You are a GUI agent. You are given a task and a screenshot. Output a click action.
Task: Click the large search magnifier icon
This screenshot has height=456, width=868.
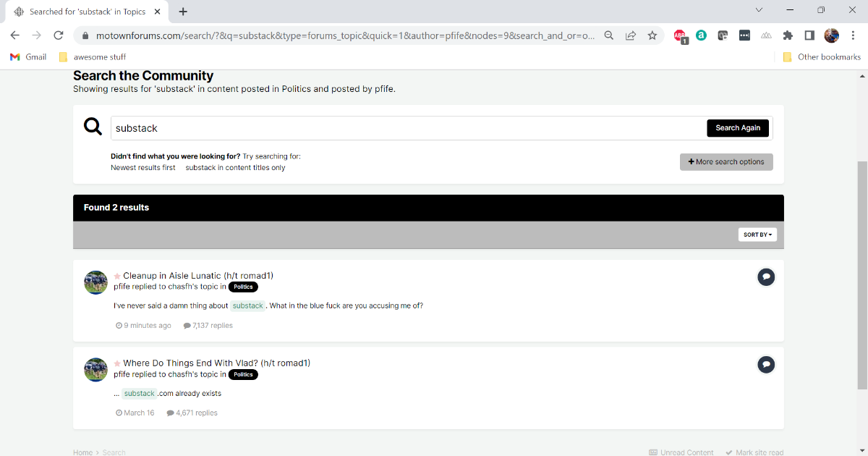click(93, 127)
